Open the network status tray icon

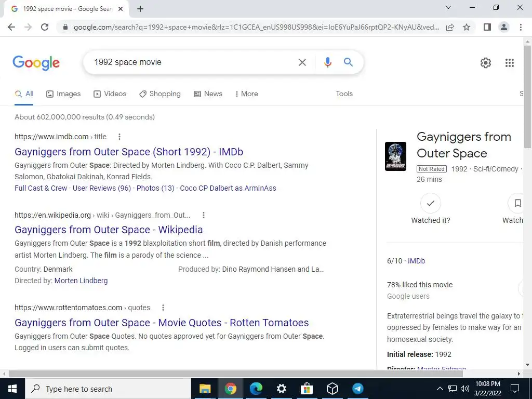tap(453, 389)
